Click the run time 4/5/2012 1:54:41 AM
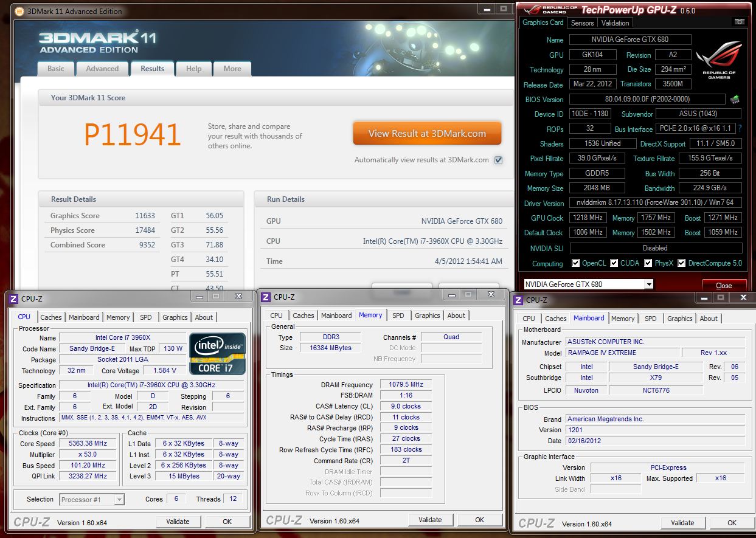 coord(468,261)
